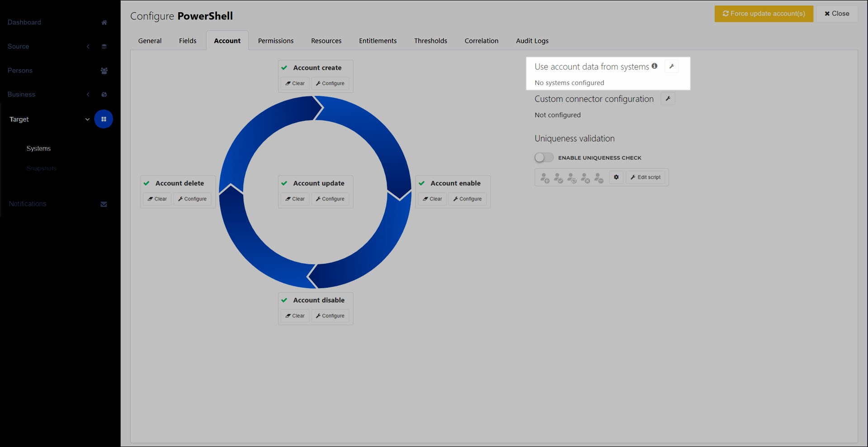868x447 pixels.
Task: Go to Dashboard in the sidebar
Action: pos(24,22)
